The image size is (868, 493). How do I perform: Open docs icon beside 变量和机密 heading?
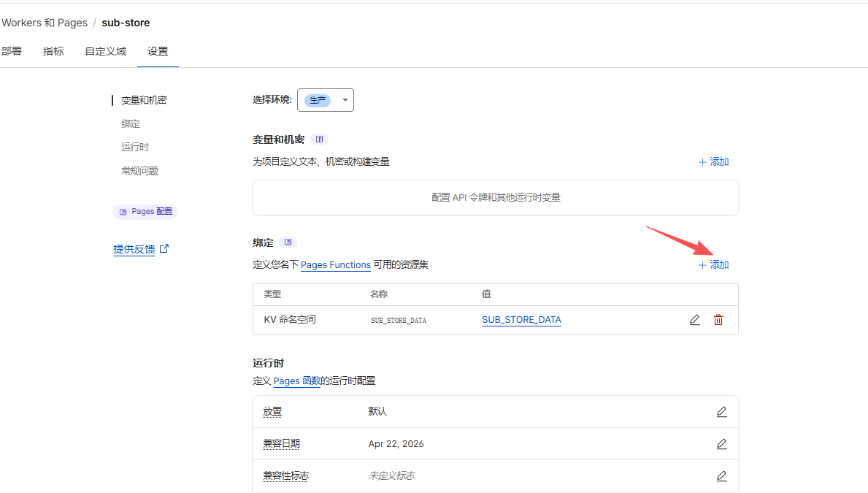(x=320, y=139)
